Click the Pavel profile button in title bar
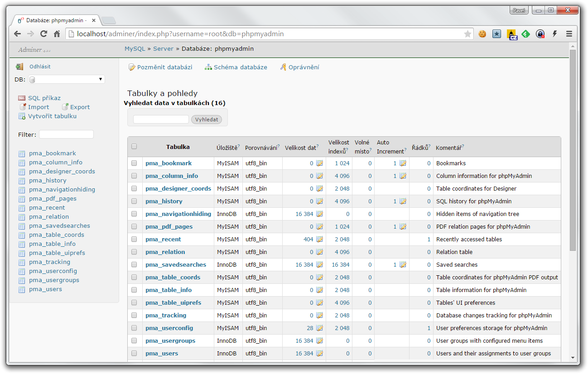588x374 pixels. pos(519,10)
